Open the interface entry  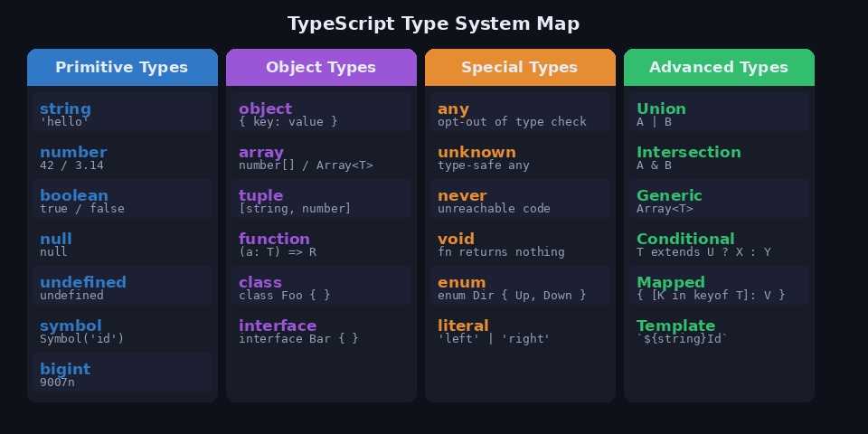321,330
